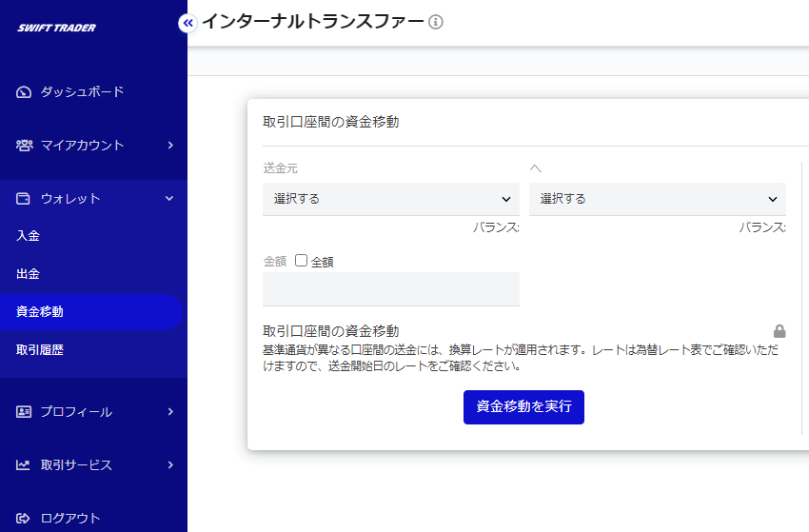
Task: Open the 送金元 account dropdown
Action: point(390,199)
